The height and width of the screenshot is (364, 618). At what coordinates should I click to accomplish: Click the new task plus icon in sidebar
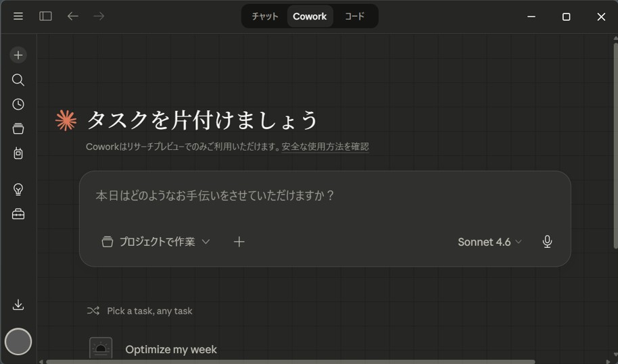pyautogui.click(x=18, y=55)
